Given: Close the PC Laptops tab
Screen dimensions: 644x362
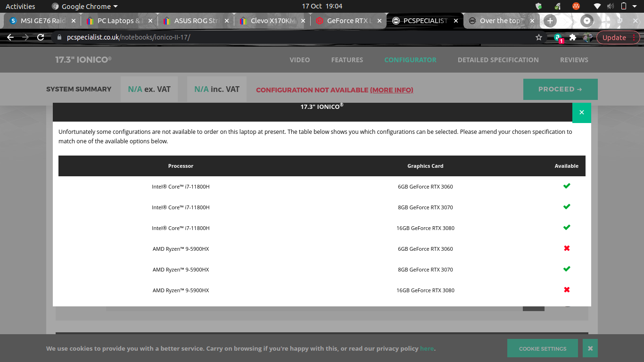Looking at the screenshot, I should tap(150, 21).
